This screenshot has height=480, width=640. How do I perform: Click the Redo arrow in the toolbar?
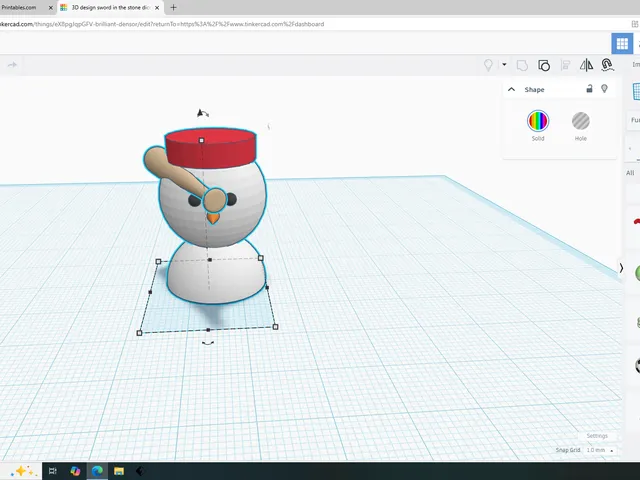point(12,65)
